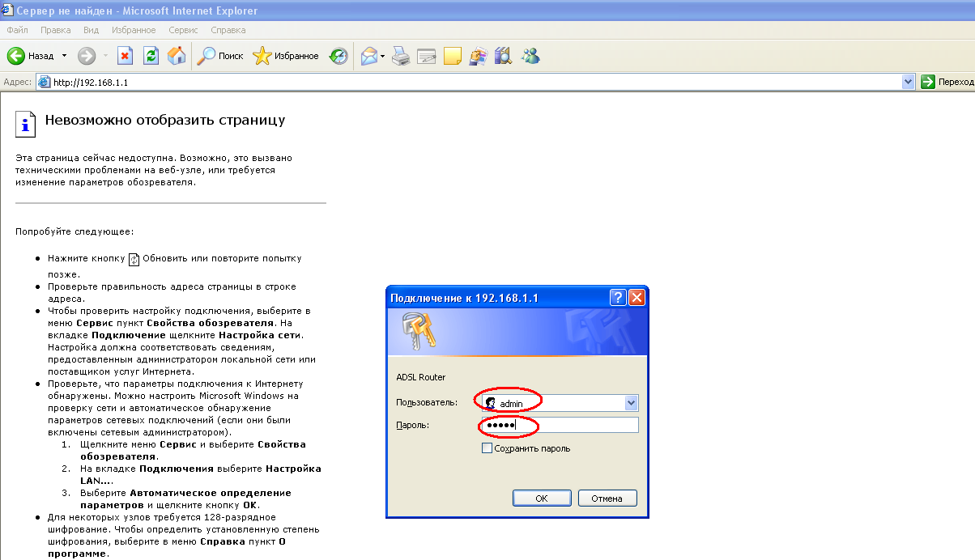Click the dialog help question-mark button
This screenshot has height=560, width=975.
[x=617, y=298]
